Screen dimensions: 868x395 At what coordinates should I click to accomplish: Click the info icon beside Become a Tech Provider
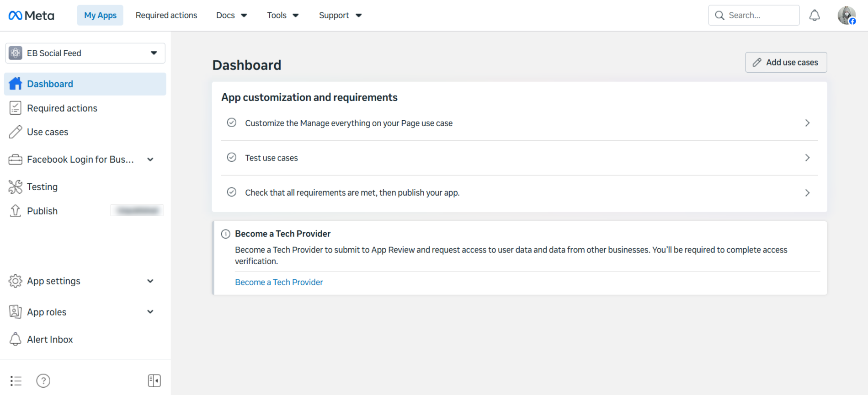pyautogui.click(x=226, y=234)
